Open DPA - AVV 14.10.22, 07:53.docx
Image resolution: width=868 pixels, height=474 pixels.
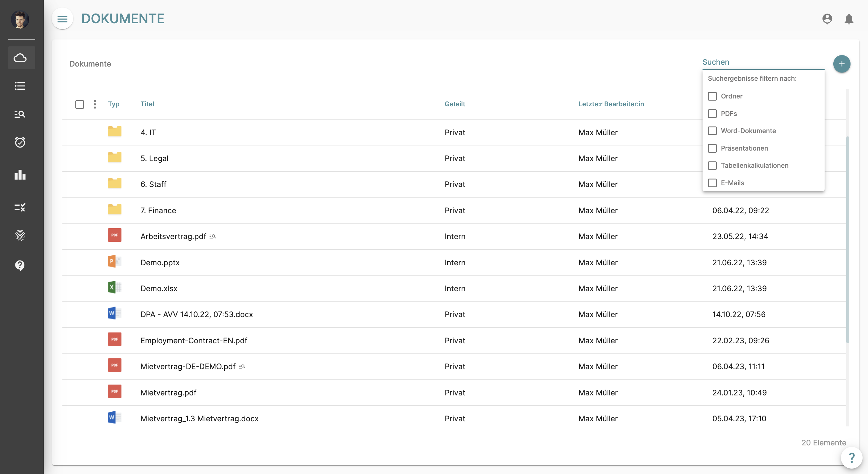(197, 314)
